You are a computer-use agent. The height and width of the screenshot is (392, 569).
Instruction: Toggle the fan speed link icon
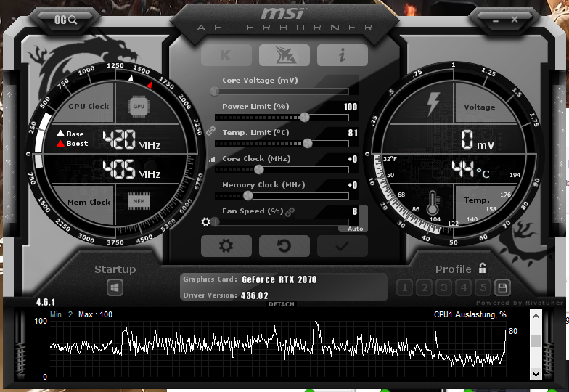click(290, 212)
